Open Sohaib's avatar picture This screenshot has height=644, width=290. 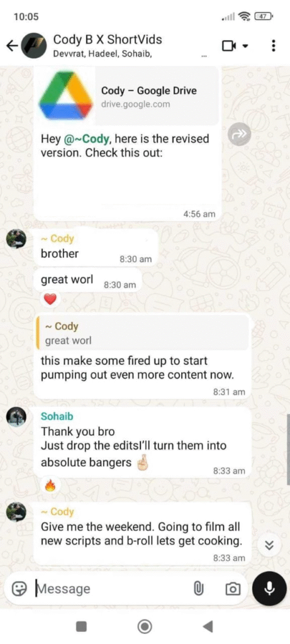[x=16, y=417]
